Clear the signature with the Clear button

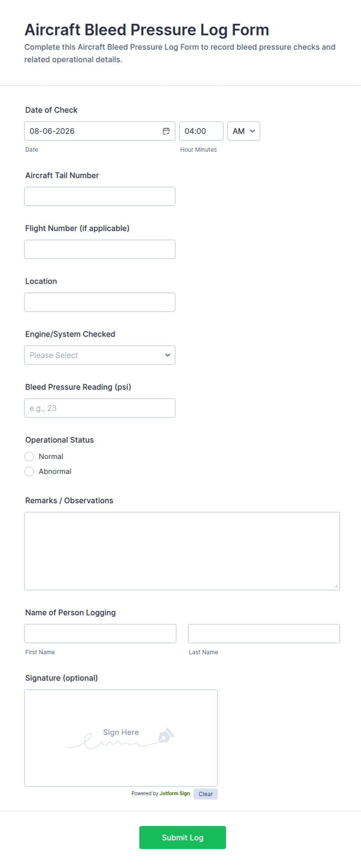[x=205, y=794]
